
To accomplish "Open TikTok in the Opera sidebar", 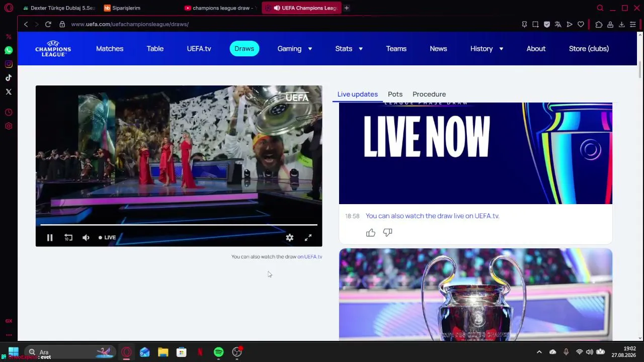I will pyautogui.click(x=9, y=78).
